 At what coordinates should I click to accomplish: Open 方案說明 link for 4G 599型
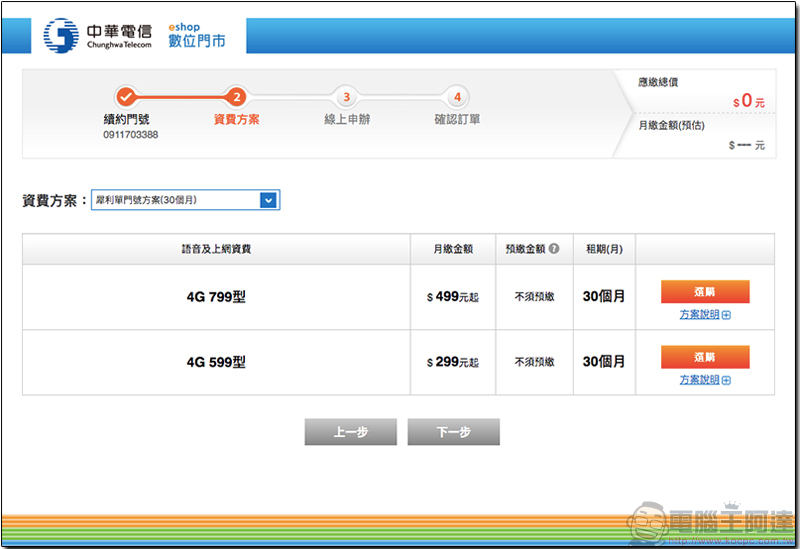click(699, 380)
